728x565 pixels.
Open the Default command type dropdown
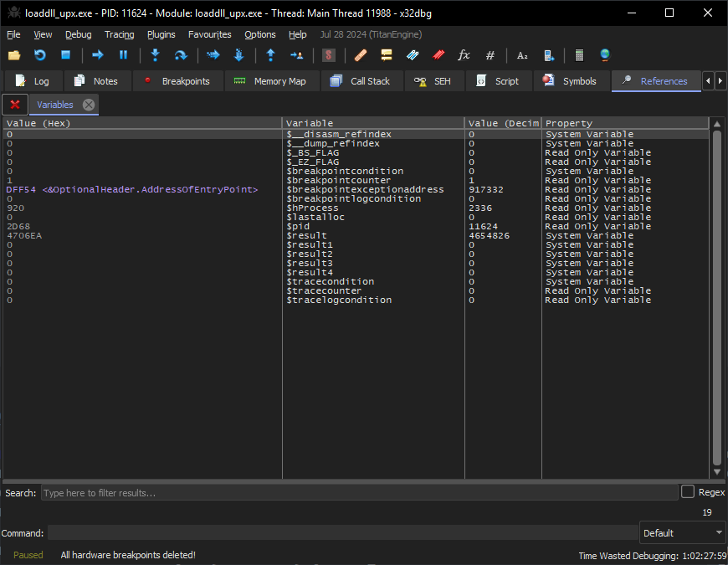(x=683, y=533)
